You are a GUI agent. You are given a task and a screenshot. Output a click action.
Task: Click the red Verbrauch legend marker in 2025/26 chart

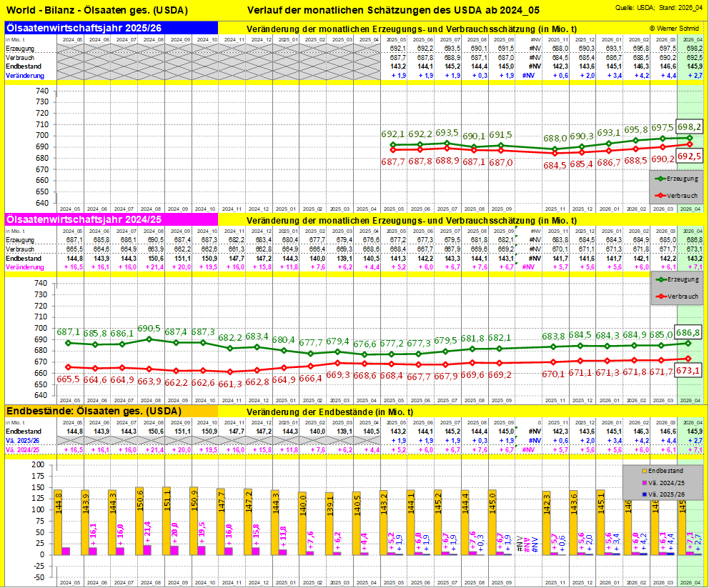[x=660, y=194]
